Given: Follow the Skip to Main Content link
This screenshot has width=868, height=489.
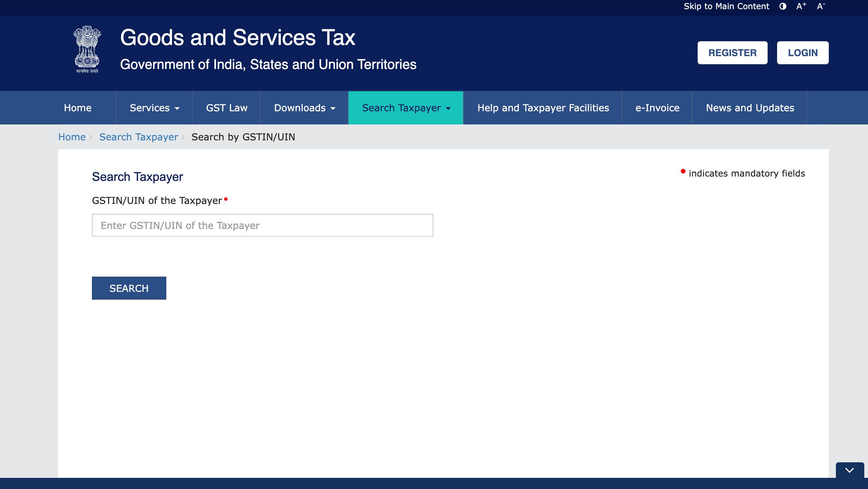Looking at the screenshot, I should [x=726, y=6].
